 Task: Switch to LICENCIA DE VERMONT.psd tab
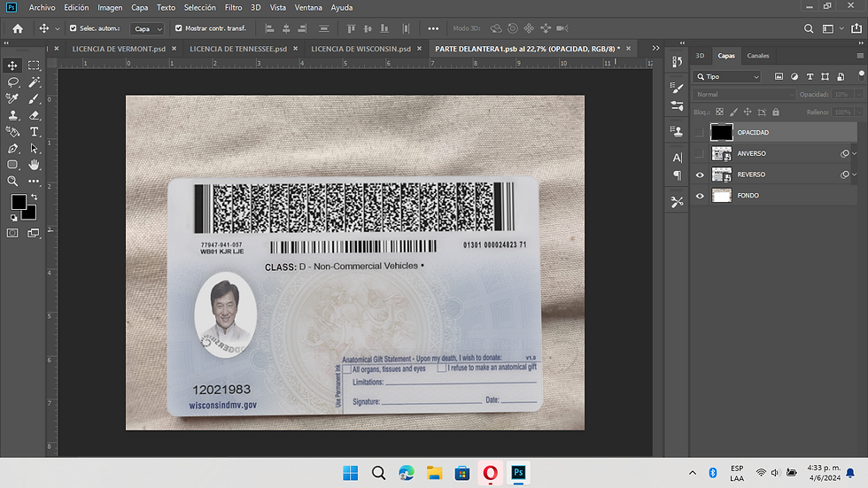119,49
